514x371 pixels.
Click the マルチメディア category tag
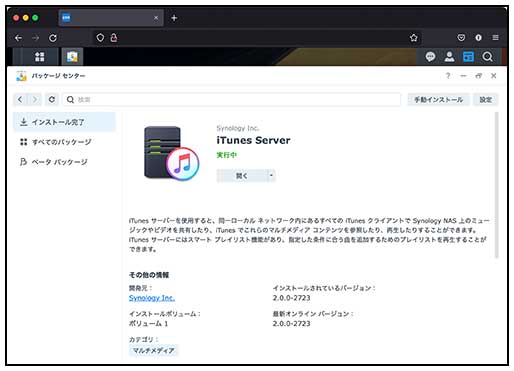click(153, 350)
